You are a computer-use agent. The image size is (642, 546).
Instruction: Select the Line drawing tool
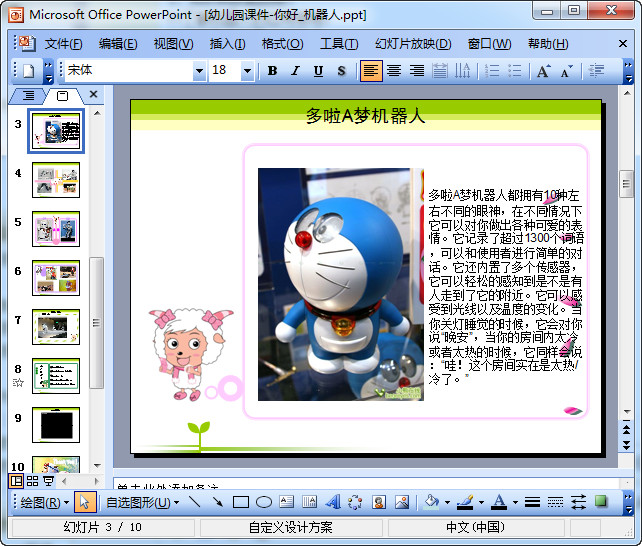[x=194, y=502]
